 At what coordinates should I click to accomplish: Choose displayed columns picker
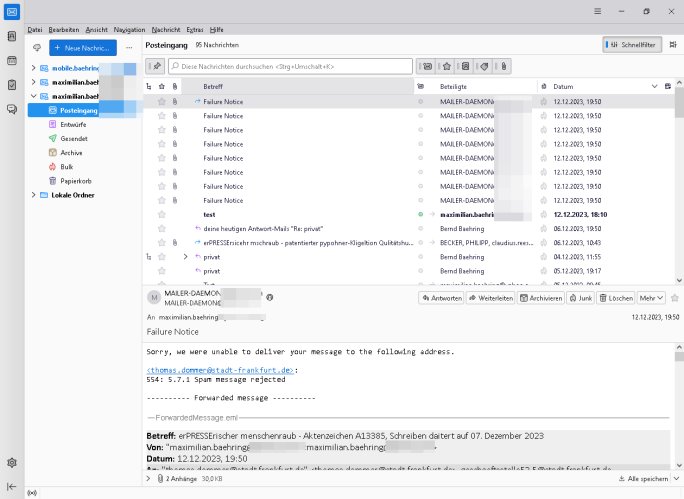(668, 86)
